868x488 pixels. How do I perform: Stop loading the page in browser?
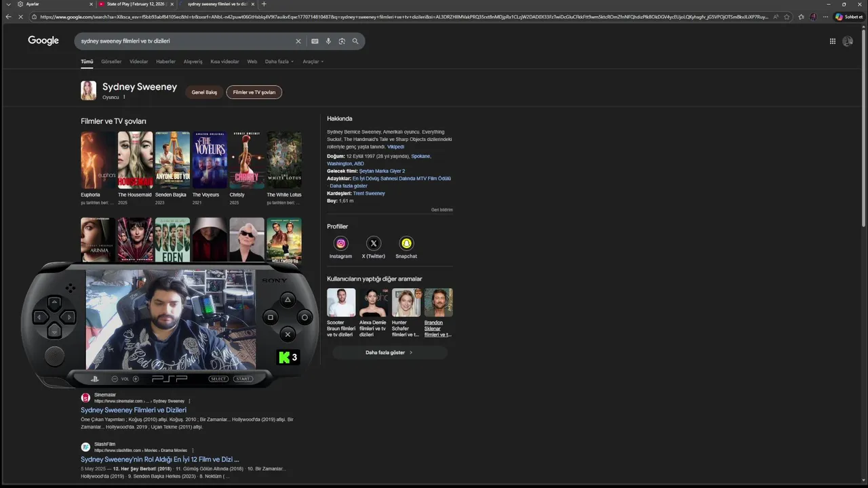click(20, 16)
